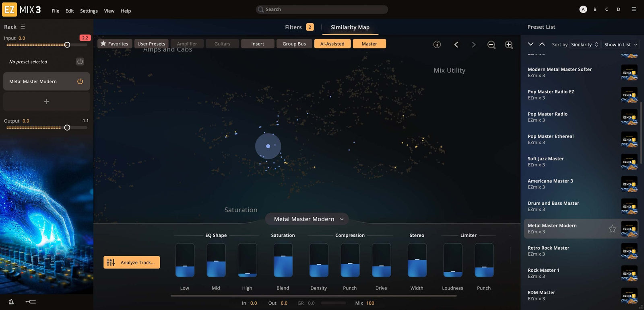Select Retro Rock Master preset
This screenshot has height=310, width=644.
[582, 251]
